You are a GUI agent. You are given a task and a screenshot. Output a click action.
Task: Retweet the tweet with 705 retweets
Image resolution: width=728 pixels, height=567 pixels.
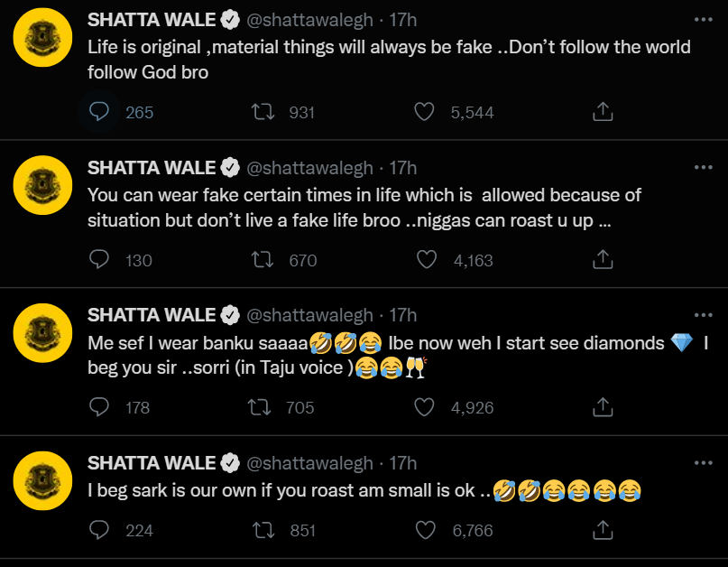(259, 407)
